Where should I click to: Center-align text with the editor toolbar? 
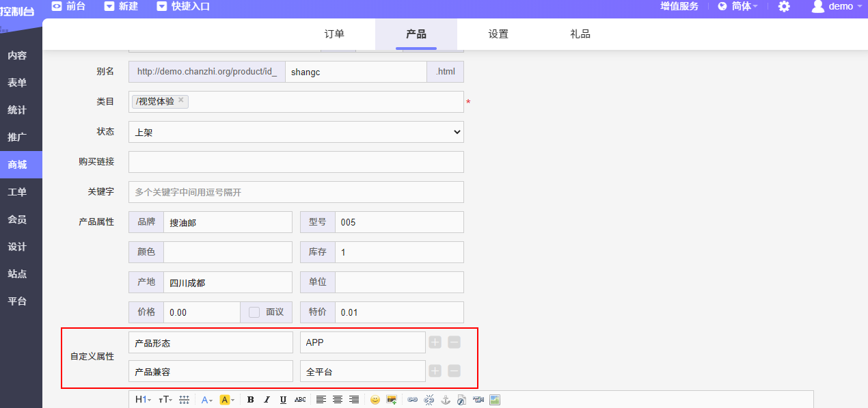click(x=338, y=400)
